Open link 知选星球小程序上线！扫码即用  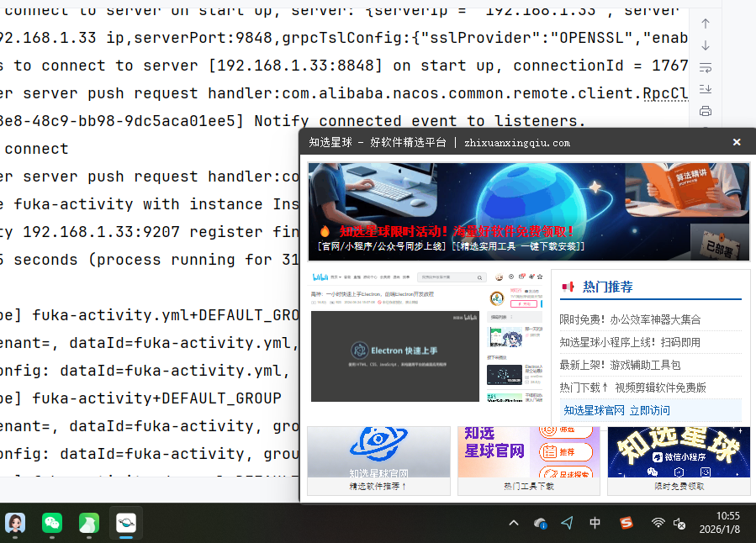[x=630, y=342]
